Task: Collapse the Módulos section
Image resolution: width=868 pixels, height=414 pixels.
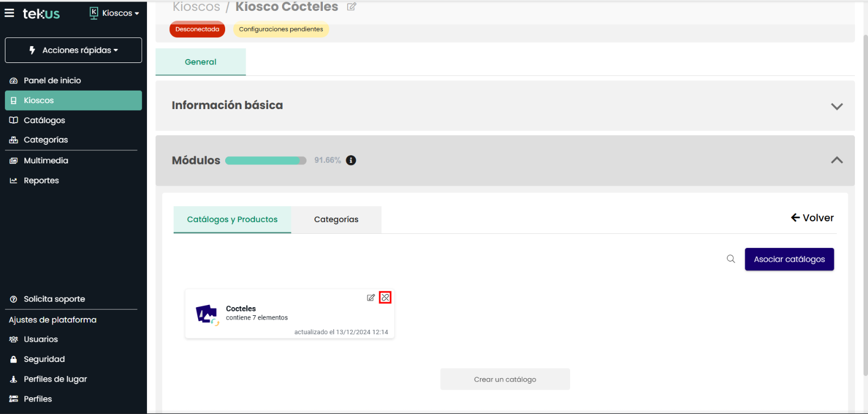Action: coord(837,160)
